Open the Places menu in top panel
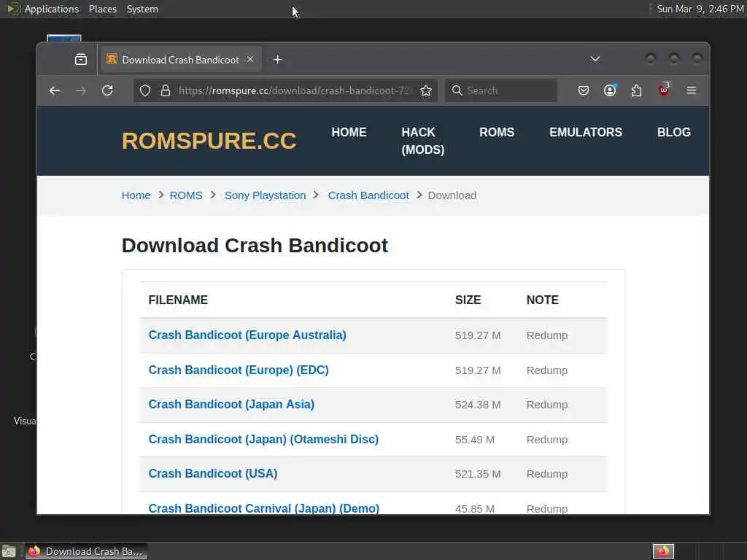The image size is (747, 560). (103, 9)
